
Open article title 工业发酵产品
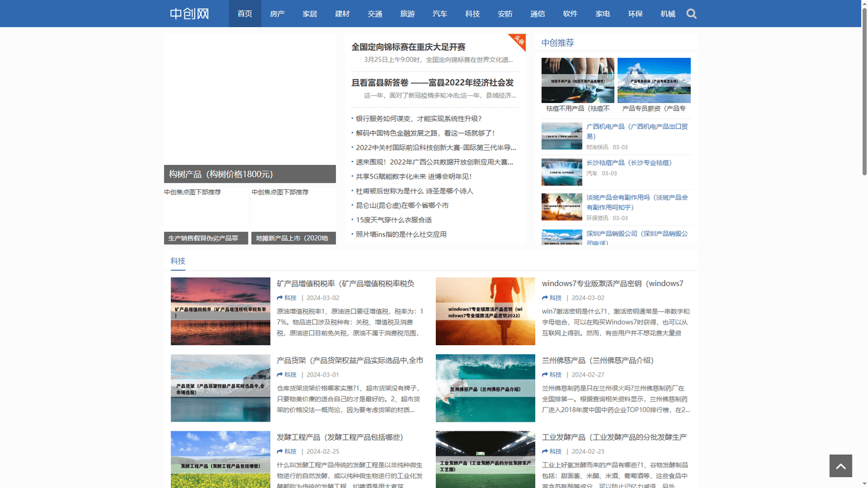(x=614, y=437)
